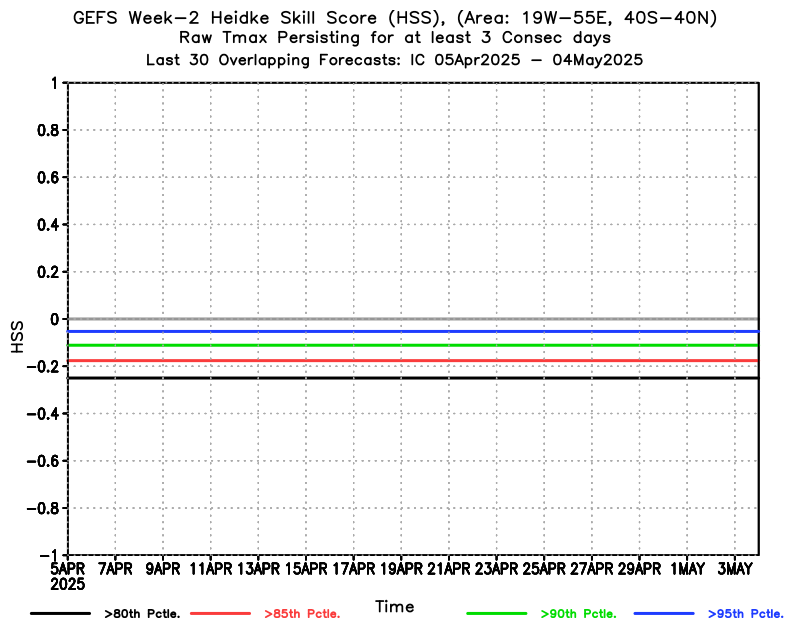Click the subtitle 'Raw Tmax Persisting for at least 3 Consec days'
The image size is (794, 628).
coord(395,38)
